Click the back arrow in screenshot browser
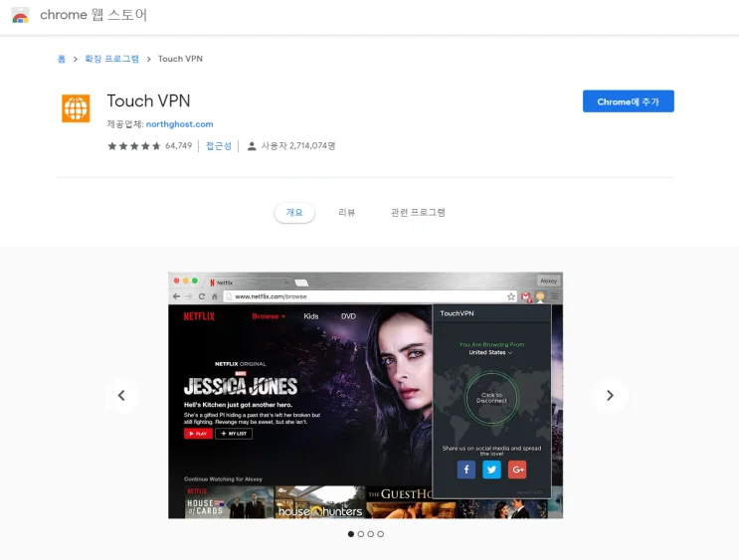739x560 pixels. click(x=176, y=296)
